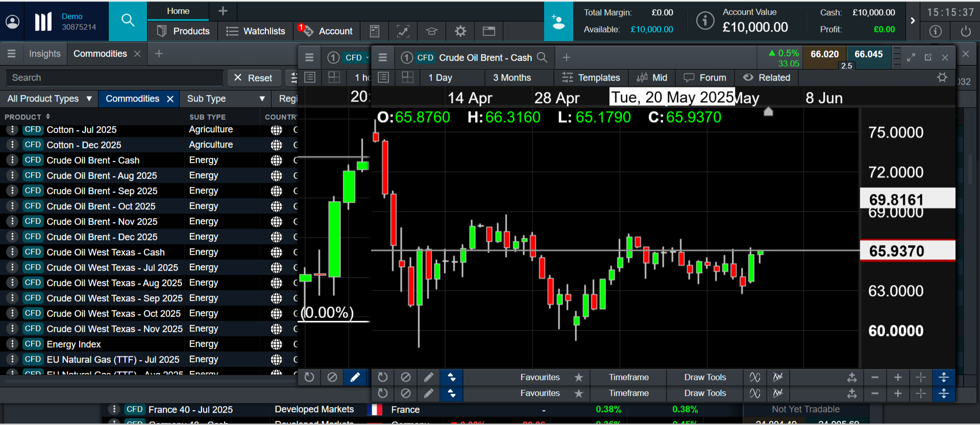The height and width of the screenshot is (425, 980).
Task: Open the 3 Months range dropdown
Action: coord(518,77)
